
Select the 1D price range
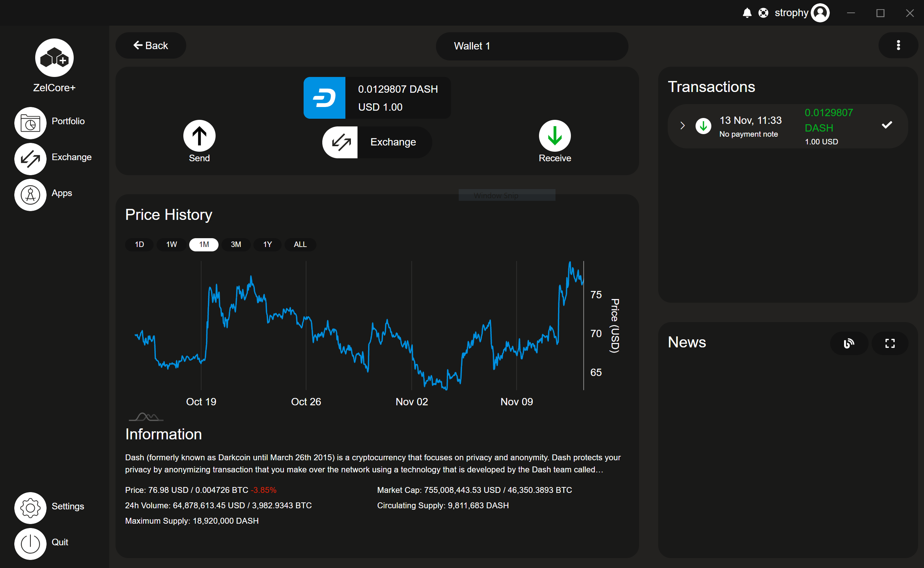(x=139, y=244)
